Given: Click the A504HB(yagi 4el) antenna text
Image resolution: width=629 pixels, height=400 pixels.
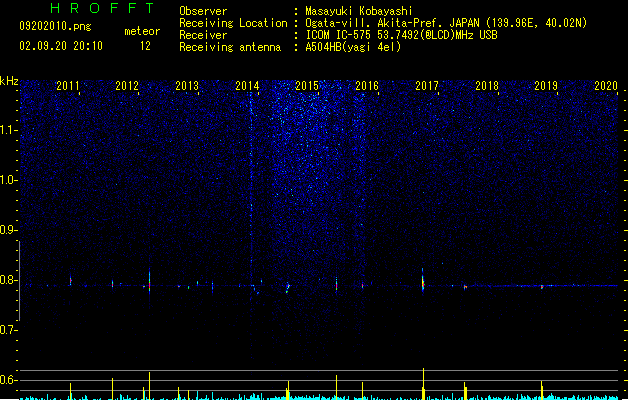Looking at the screenshot, I should pyautogui.click(x=353, y=47).
